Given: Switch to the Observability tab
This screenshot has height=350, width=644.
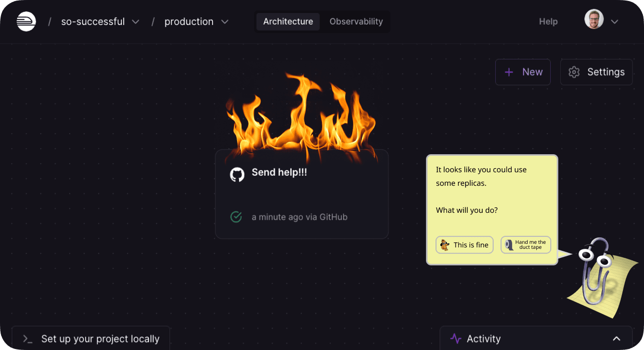Looking at the screenshot, I should click(356, 22).
